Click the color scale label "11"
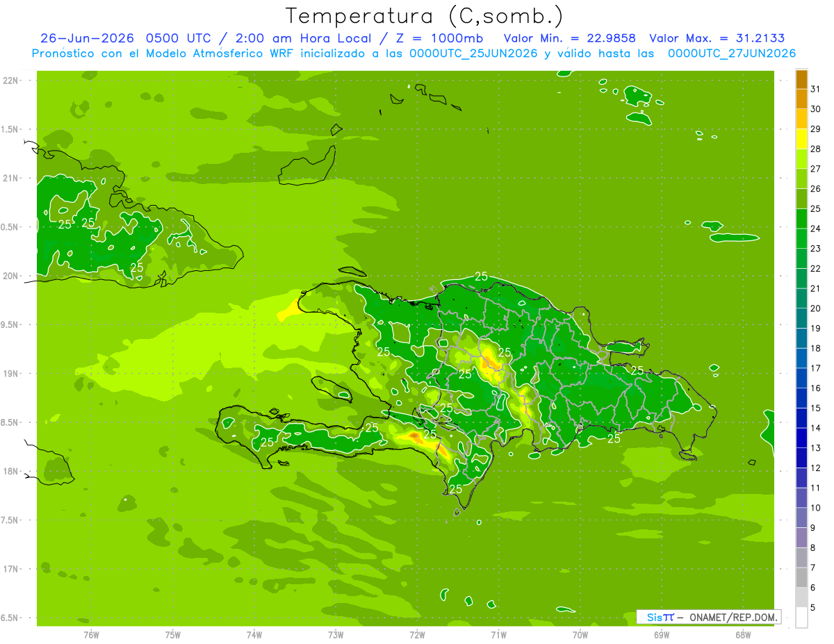The height and width of the screenshot is (644, 834). coord(816,488)
